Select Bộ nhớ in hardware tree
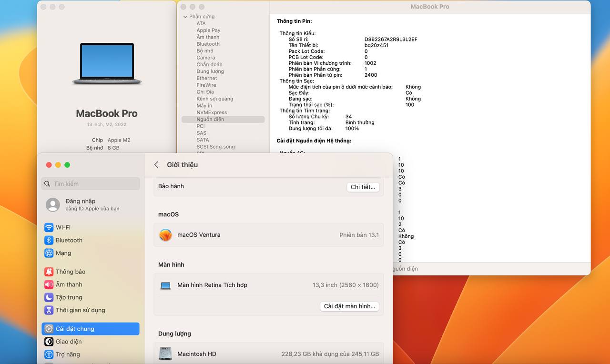610x364 pixels. click(205, 51)
